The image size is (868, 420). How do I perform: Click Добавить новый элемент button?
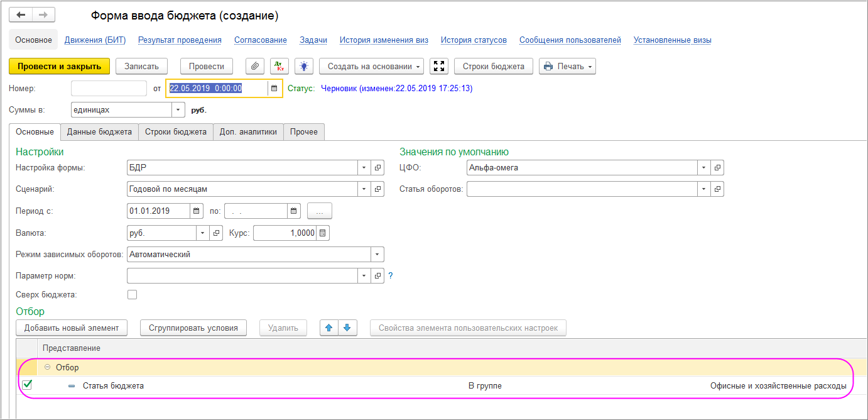pyautogui.click(x=72, y=328)
